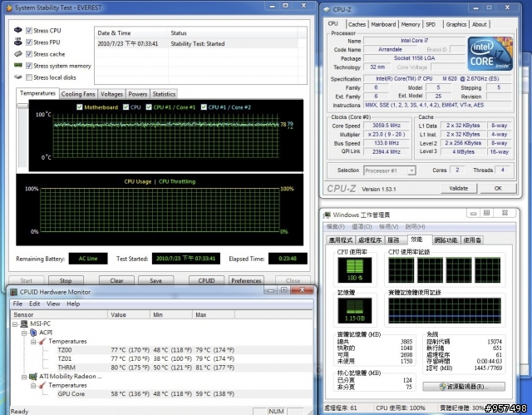Viewport: 532px width, 415px height.
Task: Open CPU-Z Graphics tab
Action: tap(456, 24)
